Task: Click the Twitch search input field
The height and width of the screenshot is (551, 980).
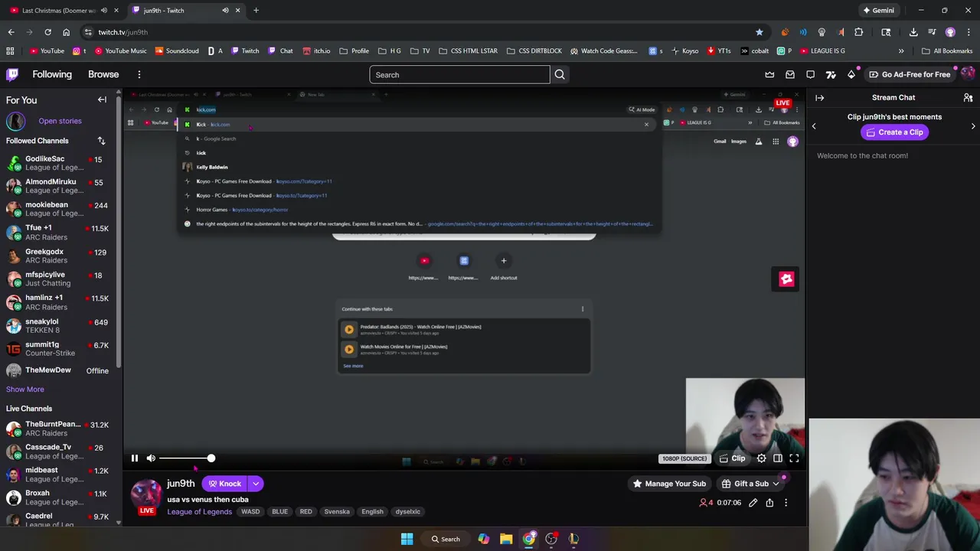Action: click(x=459, y=74)
